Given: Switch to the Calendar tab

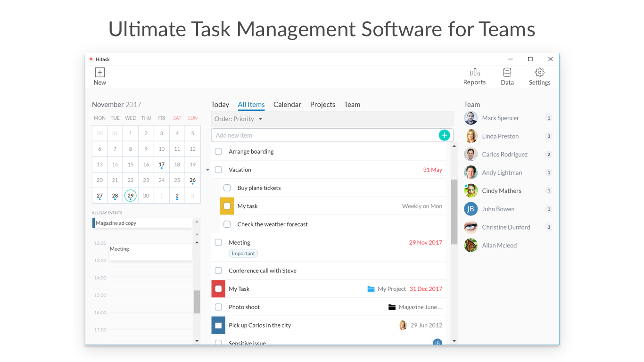Looking at the screenshot, I should click(287, 104).
